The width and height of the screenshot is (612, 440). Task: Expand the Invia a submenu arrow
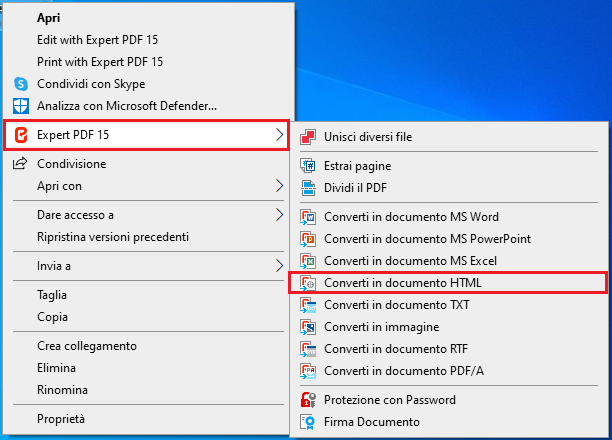(279, 266)
